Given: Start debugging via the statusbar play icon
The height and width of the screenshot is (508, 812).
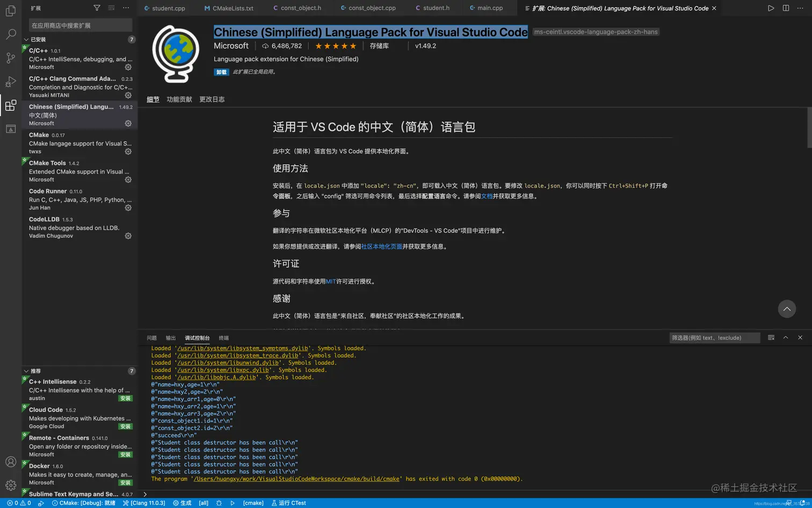Looking at the screenshot, I should pos(233,503).
